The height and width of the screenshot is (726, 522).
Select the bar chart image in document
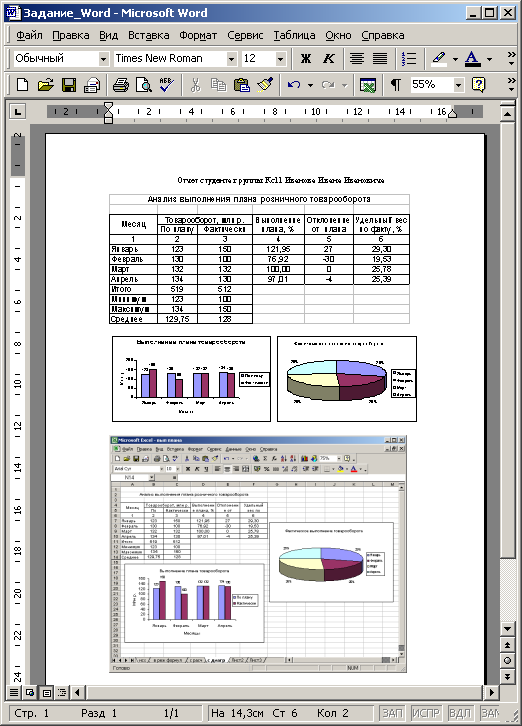(191, 379)
